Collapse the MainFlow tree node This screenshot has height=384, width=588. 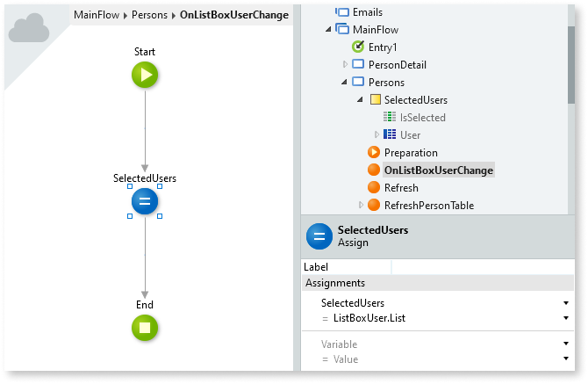click(x=328, y=29)
